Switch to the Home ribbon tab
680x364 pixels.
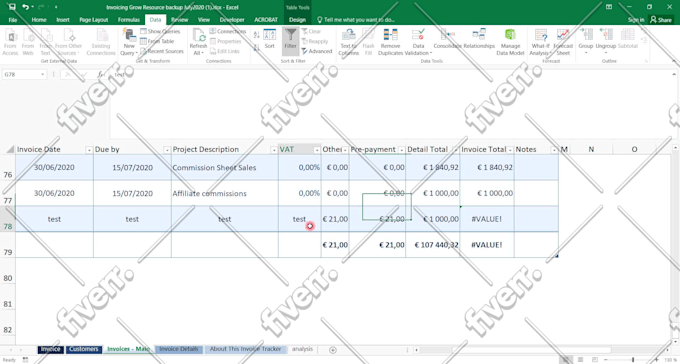click(x=39, y=20)
